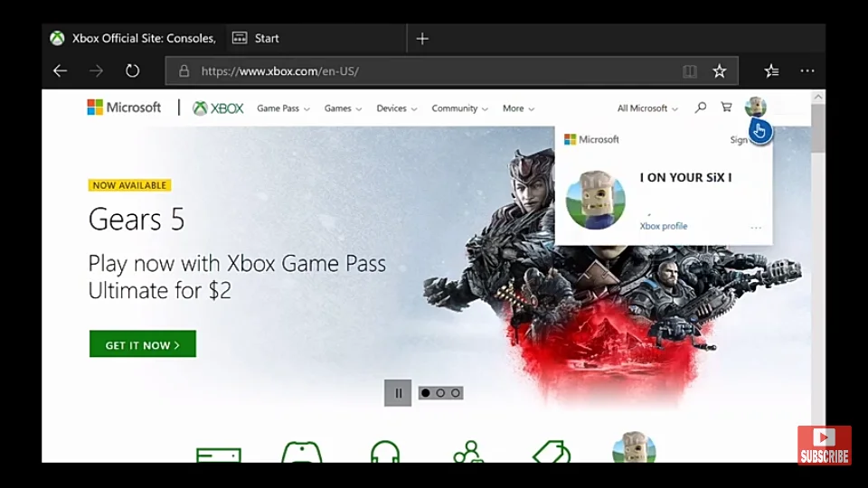Open the favorites hub icon
The width and height of the screenshot is (868, 488).
point(771,70)
